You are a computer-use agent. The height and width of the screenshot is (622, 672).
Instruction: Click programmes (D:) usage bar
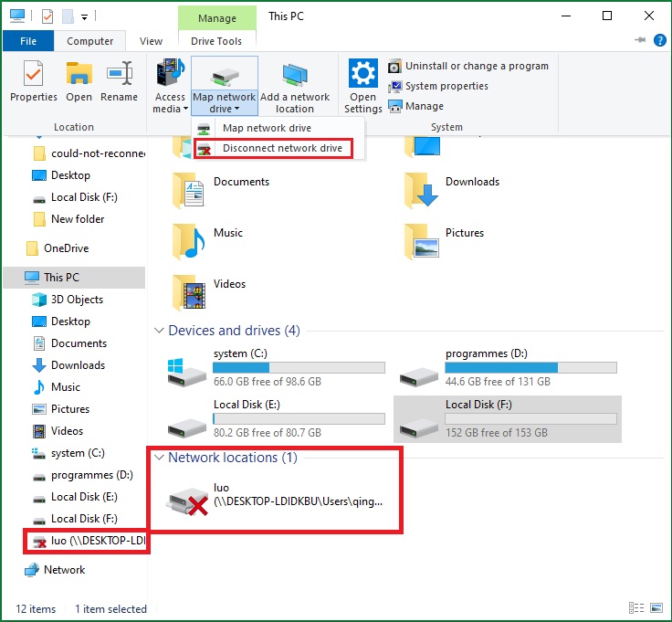(530, 367)
